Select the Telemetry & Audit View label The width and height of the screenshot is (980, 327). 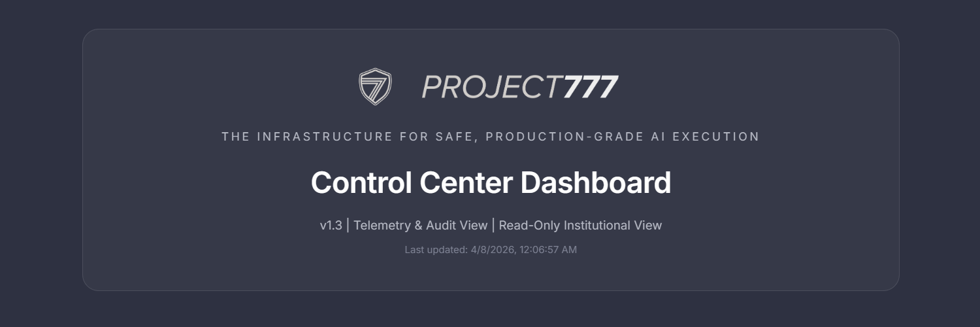pos(421,226)
